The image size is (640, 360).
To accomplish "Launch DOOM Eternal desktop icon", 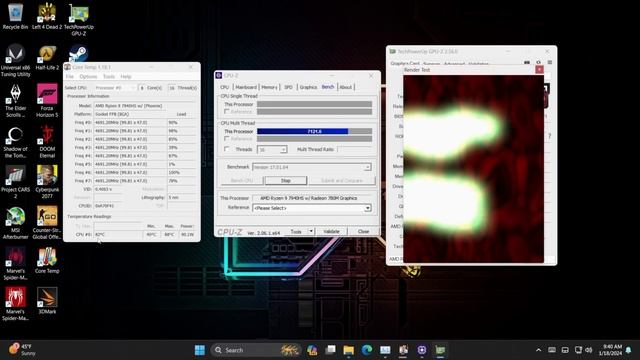I will 47,142.
